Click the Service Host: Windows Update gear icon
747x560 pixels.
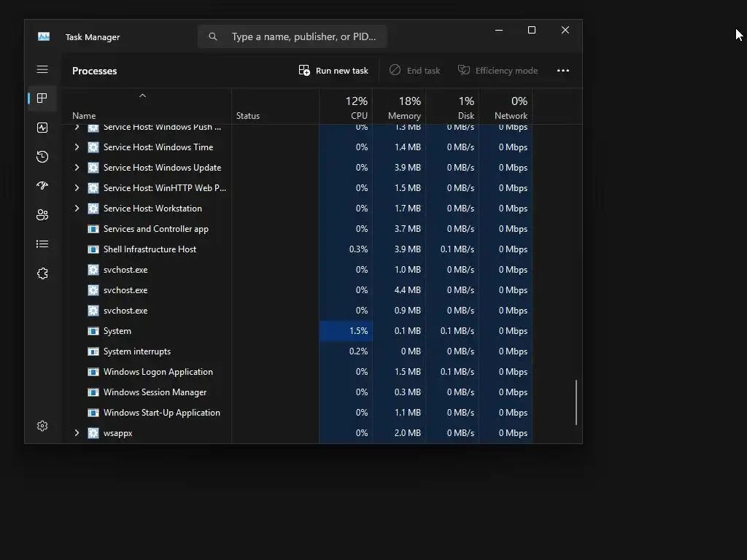tap(93, 168)
